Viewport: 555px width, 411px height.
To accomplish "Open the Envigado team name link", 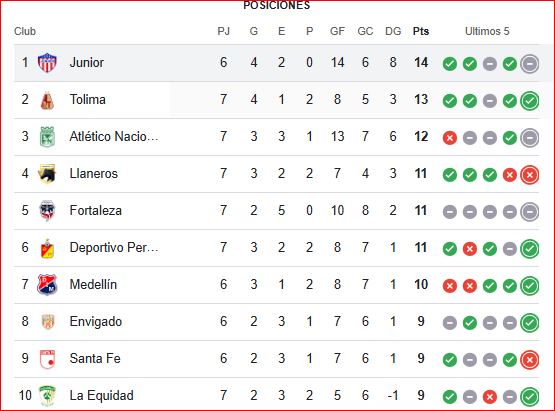I will (96, 321).
